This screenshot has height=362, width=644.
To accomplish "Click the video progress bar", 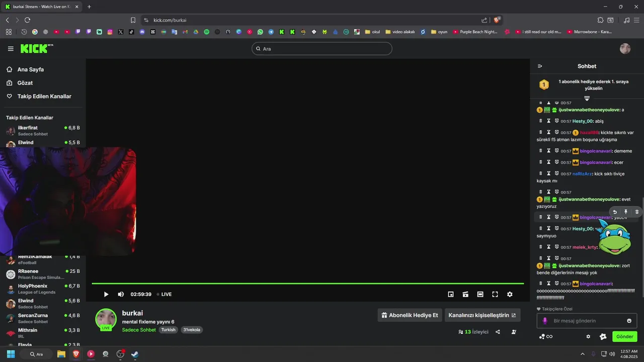I will tap(307, 284).
